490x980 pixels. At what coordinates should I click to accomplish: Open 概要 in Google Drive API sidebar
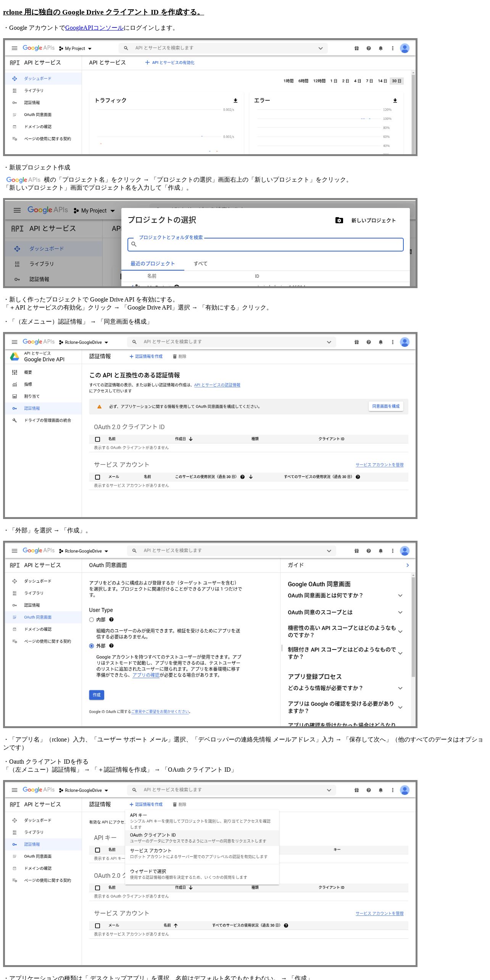pos(28,372)
